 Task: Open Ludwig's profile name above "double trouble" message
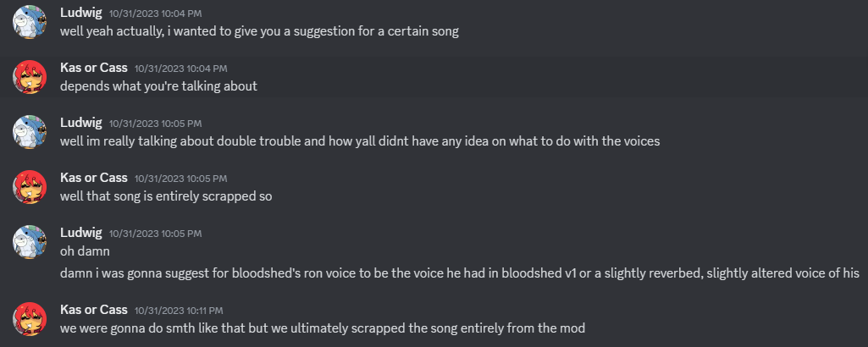(x=81, y=123)
